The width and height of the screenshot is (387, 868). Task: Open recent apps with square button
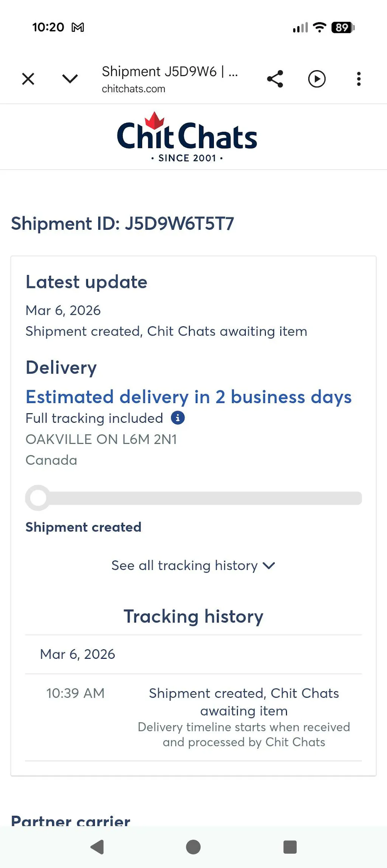pyautogui.click(x=290, y=847)
